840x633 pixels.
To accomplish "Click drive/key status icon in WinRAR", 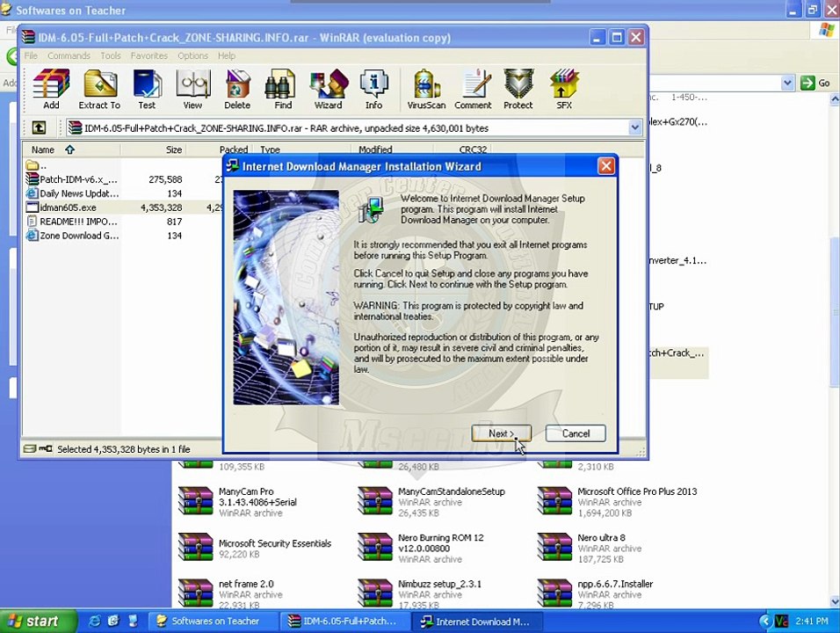I will [38, 448].
